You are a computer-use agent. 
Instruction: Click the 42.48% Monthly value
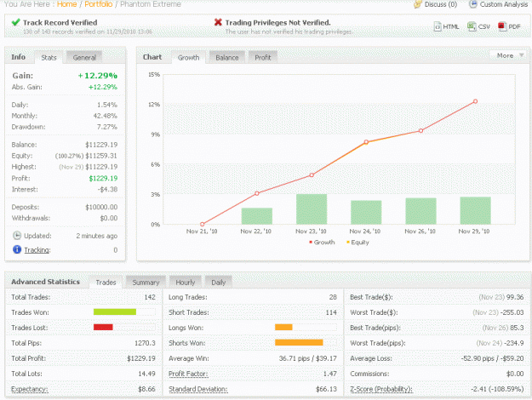point(106,116)
